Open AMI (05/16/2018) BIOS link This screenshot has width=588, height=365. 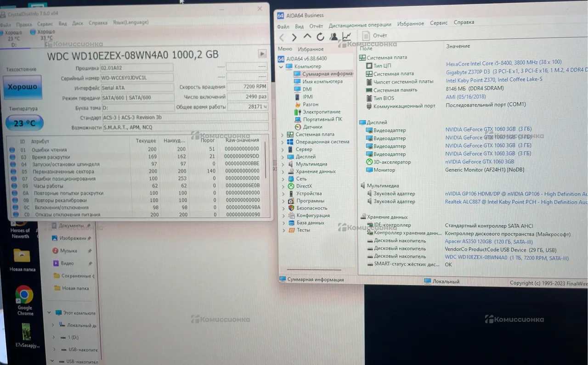point(465,97)
